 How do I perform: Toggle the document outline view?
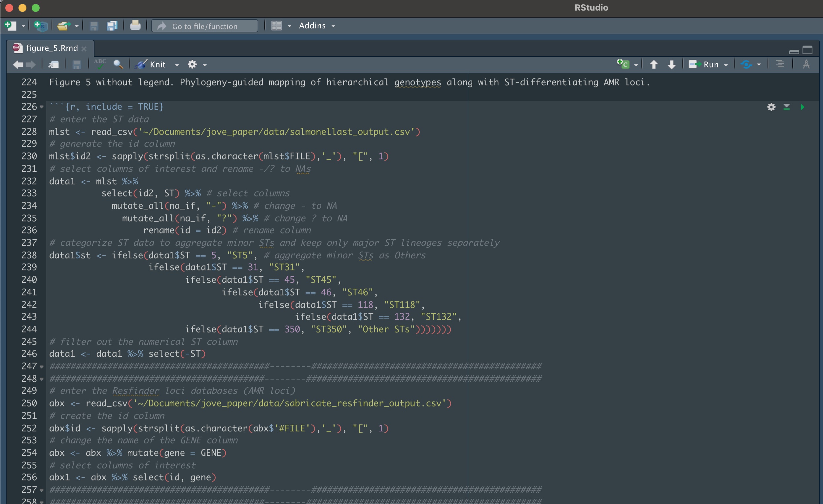780,64
